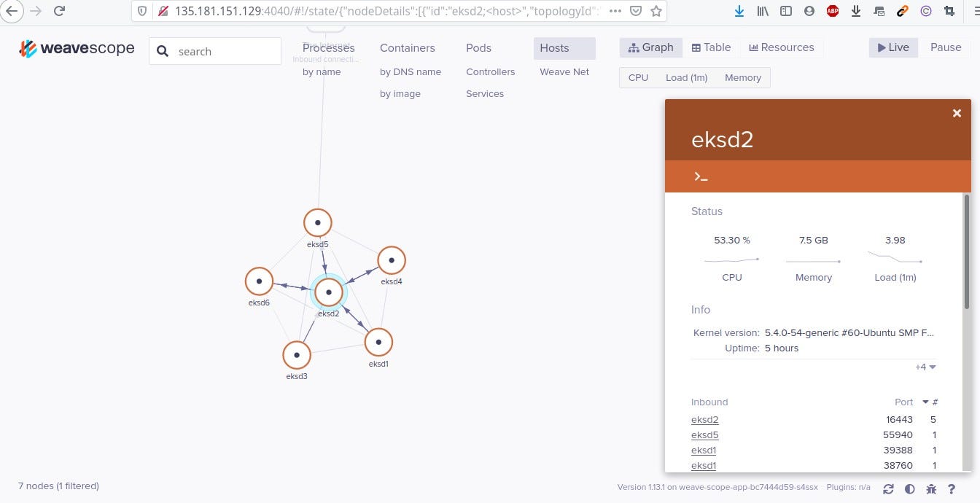Open Firefox account avatar icon

tap(809, 11)
